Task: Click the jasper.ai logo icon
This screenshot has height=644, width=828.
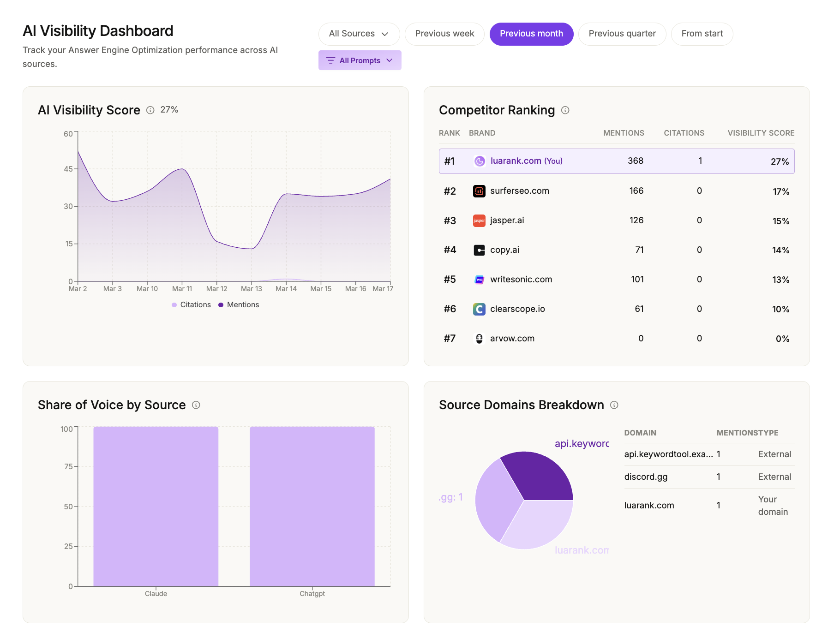Action: [x=479, y=221]
